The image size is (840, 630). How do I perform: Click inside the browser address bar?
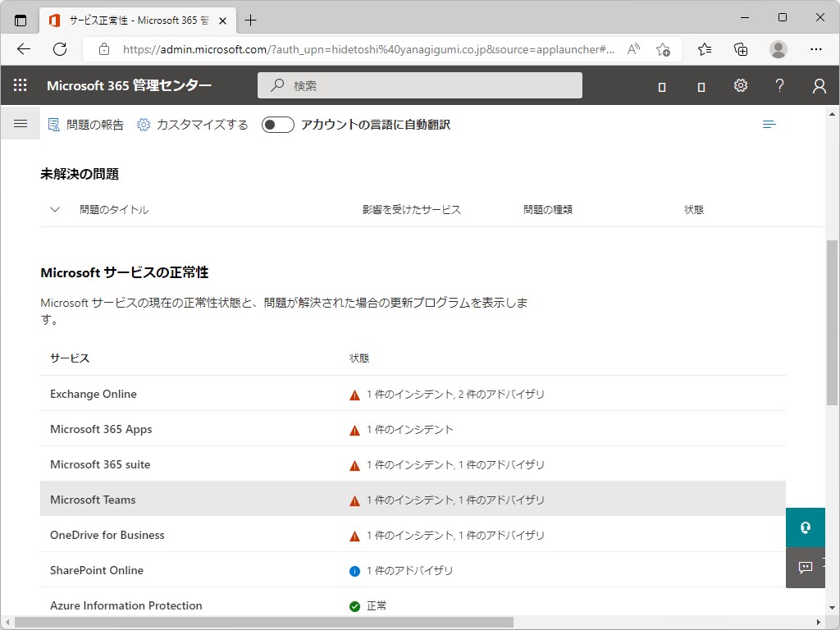point(328,50)
